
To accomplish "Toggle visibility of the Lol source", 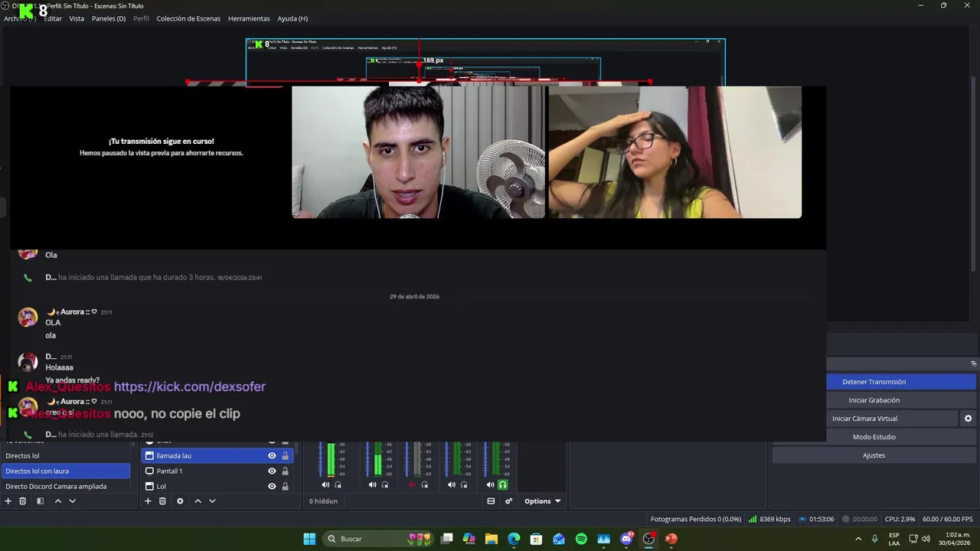I will (272, 486).
